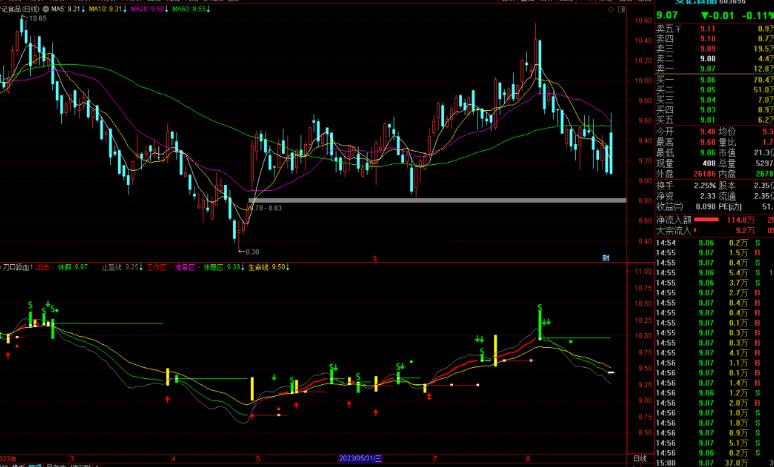Click the yellow 生命线 9.50 indicator value
This screenshot has height=467, width=774.
click(269, 268)
